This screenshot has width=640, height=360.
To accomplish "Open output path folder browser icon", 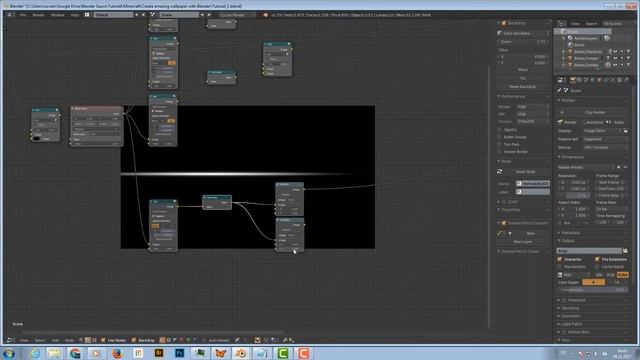I will (x=625, y=251).
